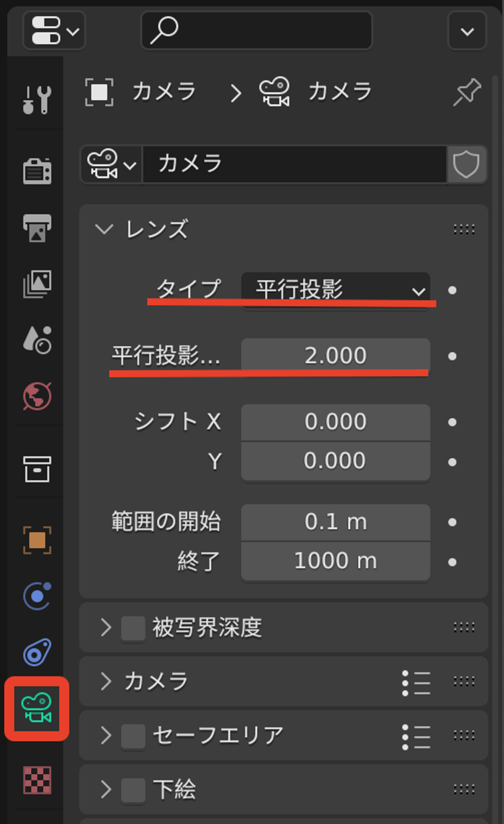
Task: Expand the カメラ panel
Action: click(x=105, y=681)
